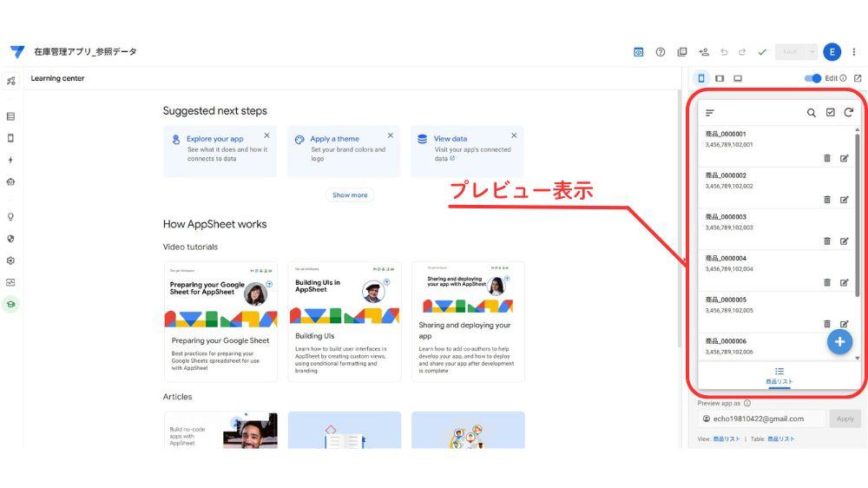Click app title 在庫管理アプリ_参照データ
This screenshot has height=488, width=868.
85,51
